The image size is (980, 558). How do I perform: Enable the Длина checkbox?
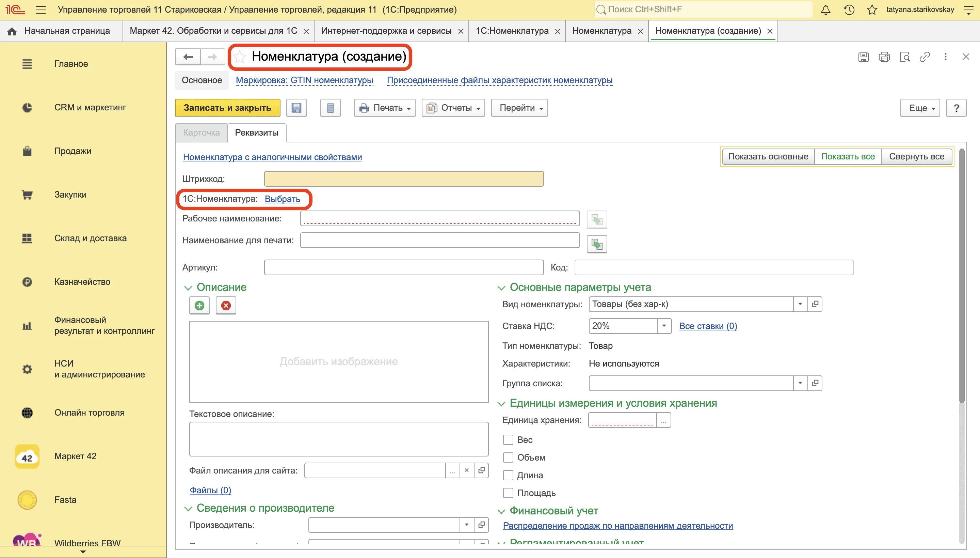click(x=508, y=475)
